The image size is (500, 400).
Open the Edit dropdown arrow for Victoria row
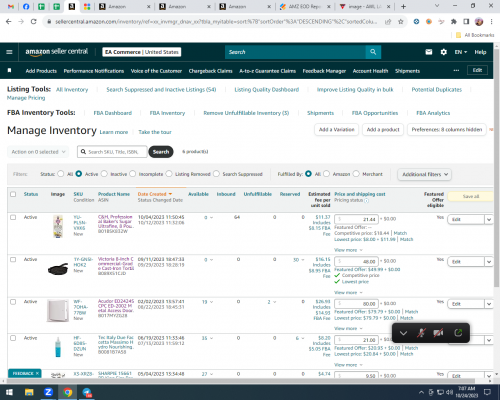(x=489, y=262)
